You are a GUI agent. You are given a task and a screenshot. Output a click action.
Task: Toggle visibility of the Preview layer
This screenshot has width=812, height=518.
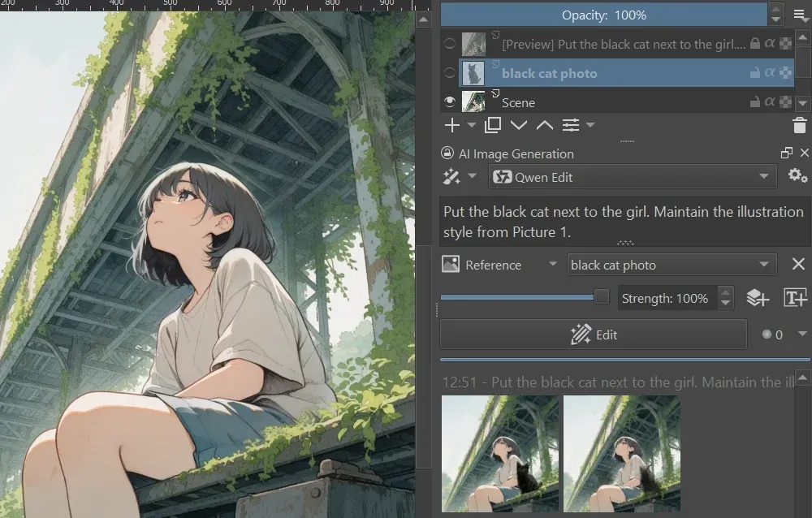(x=447, y=44)
